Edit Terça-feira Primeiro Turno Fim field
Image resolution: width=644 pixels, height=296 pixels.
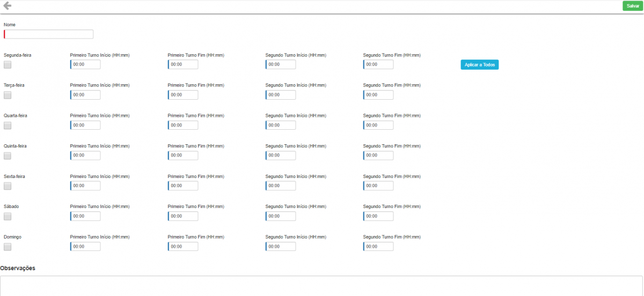(183, 95)
